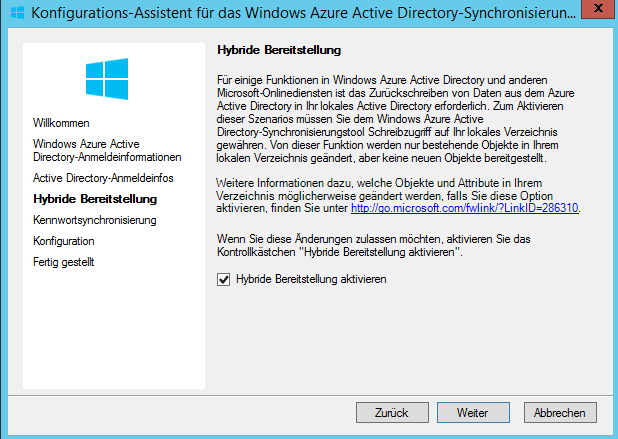The image size is (618, 439).
Task: Enable the Hybride Bereitstellung aktivieren checkbox
Action: 224,281
